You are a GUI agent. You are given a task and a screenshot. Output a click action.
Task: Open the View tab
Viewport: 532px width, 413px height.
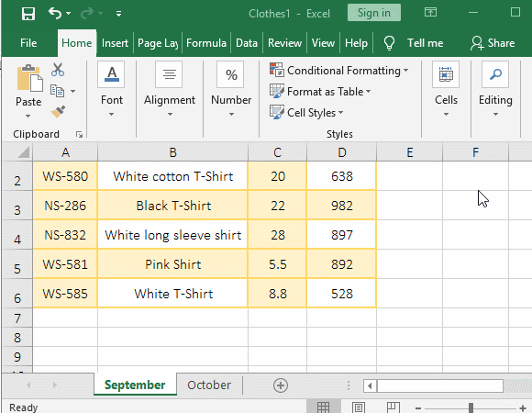pyautogui.click(x=323, y=43)
